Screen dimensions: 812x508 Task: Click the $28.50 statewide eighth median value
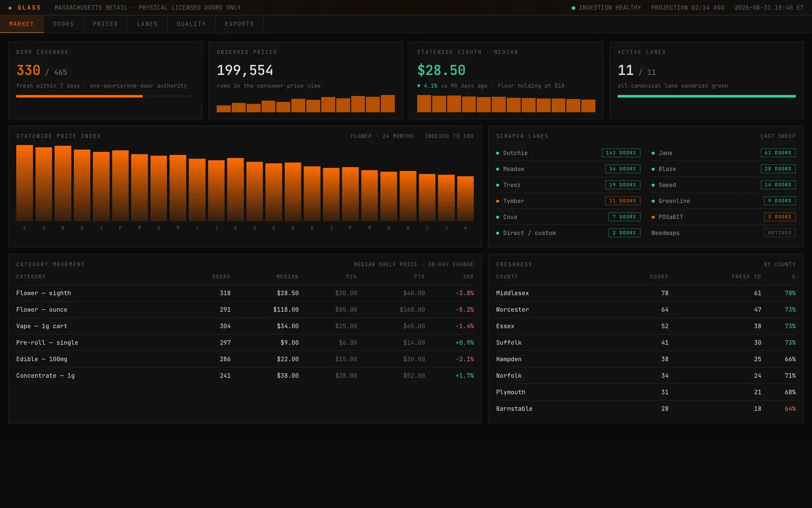coord(441,70)
